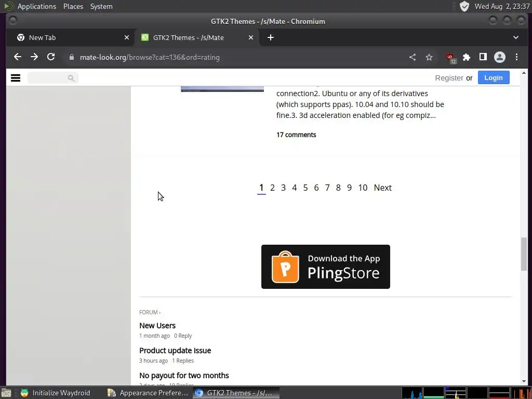The image size is (532, 399).
Task: Click the Register link
Action: pos(449,78)
